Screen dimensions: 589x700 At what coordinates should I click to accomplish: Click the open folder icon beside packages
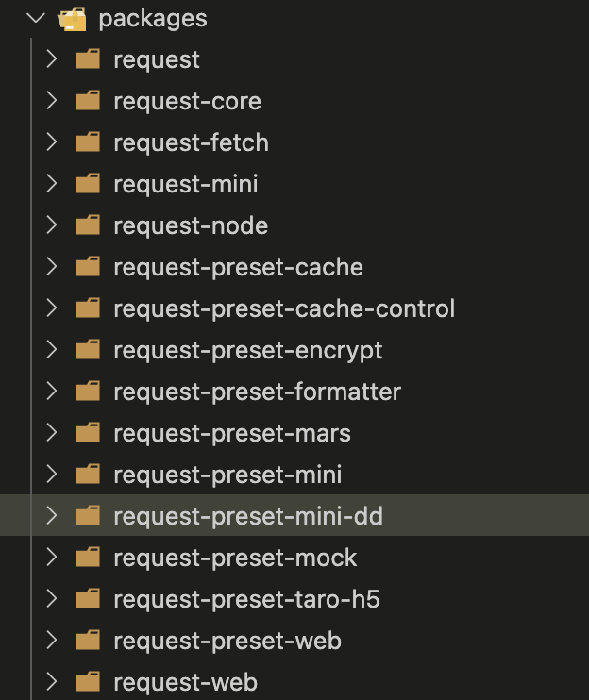tap(73, 18)
